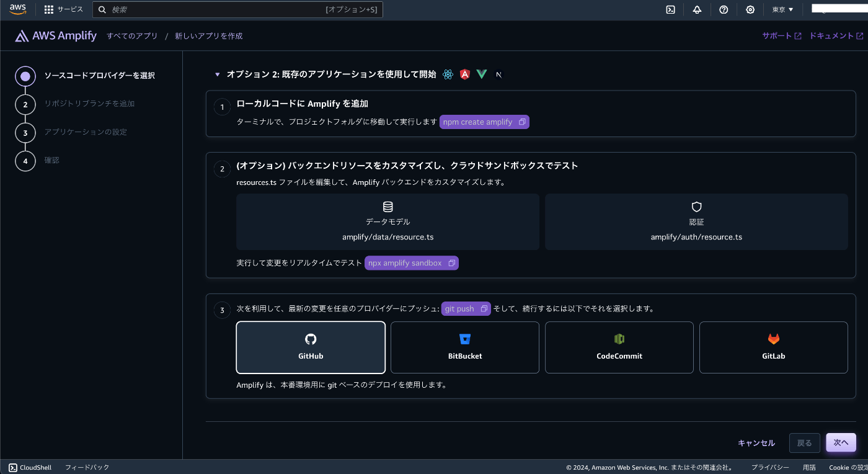Go to すべてのアプリ breadcrumb link

(x=132, y=35)
